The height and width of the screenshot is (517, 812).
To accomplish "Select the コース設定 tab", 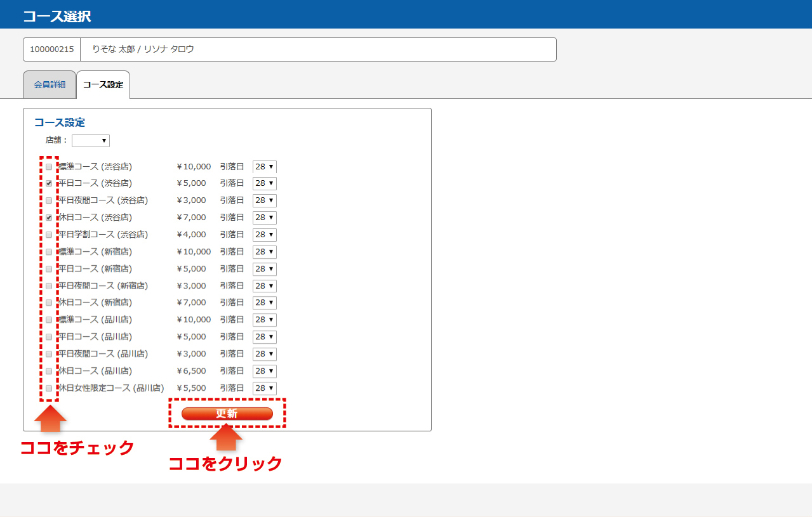I will coord(103,84).
